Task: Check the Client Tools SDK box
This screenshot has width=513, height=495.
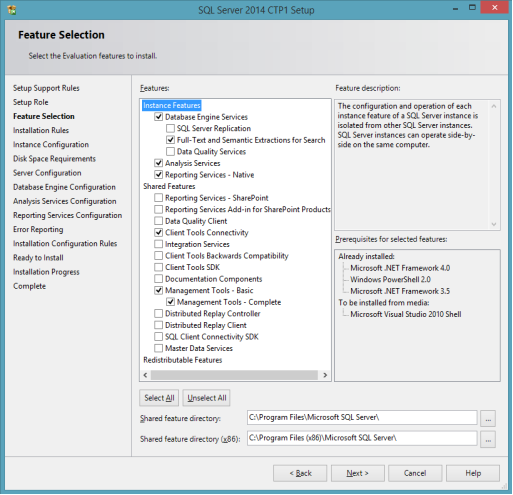Action: [x=159, y=267]
